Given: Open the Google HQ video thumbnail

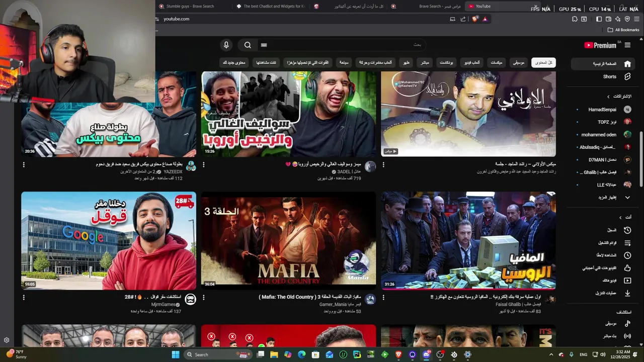Looking at the screenshot, I should click(109, 240).
